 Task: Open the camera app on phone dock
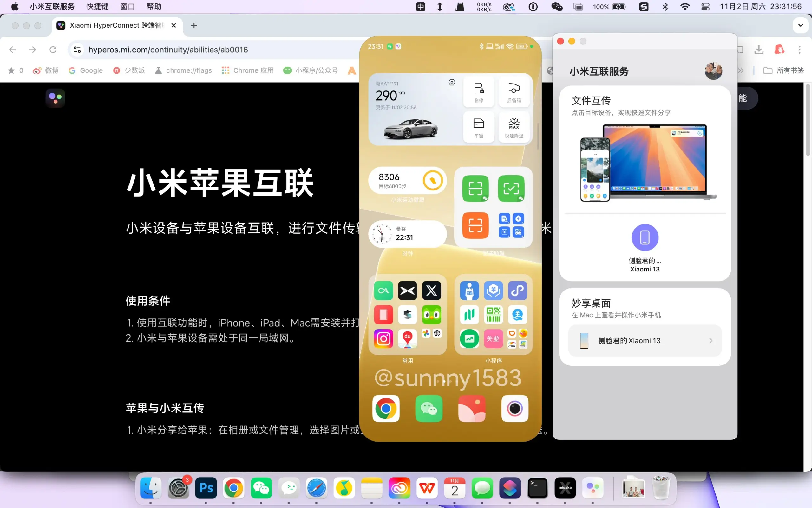[x=515, y=409]
